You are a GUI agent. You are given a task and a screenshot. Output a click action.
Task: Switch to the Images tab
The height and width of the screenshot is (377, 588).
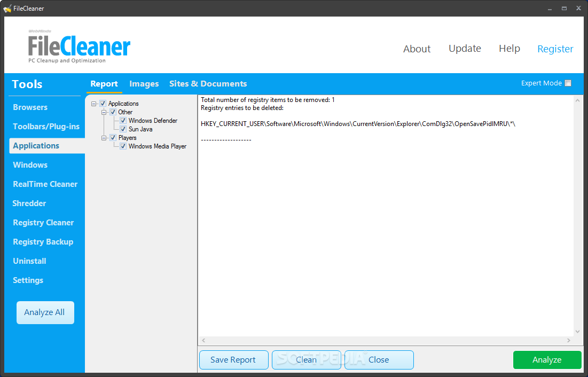pyautogui.click(x=144, y=84)
